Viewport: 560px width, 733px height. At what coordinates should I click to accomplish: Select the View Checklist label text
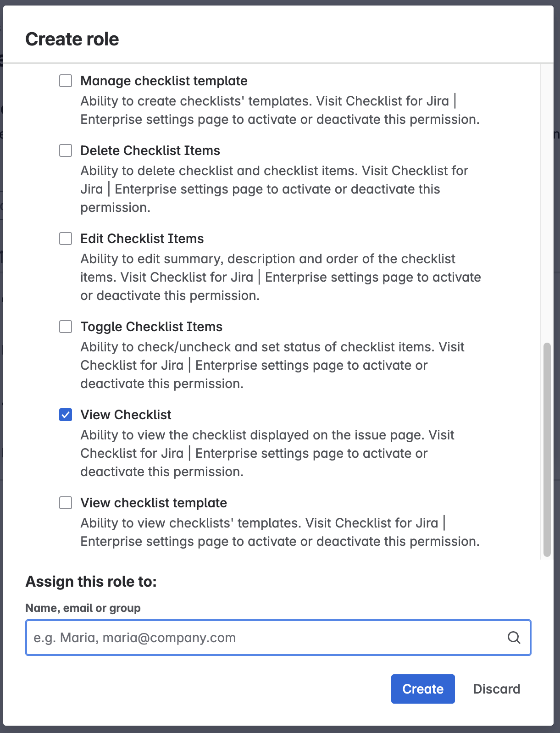click(x=126, y=415)
